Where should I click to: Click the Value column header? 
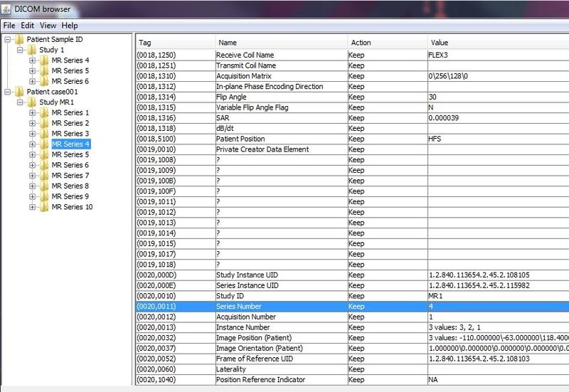(499, 43)
